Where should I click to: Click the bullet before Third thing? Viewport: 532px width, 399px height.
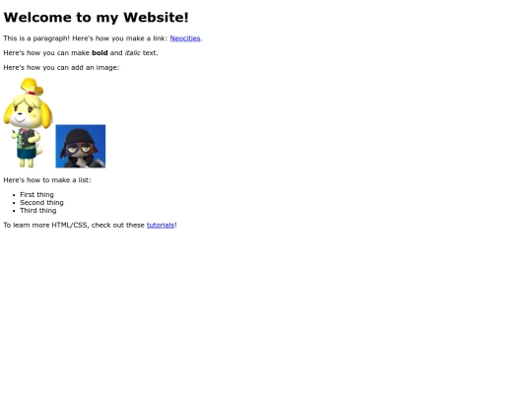[14, 211]
